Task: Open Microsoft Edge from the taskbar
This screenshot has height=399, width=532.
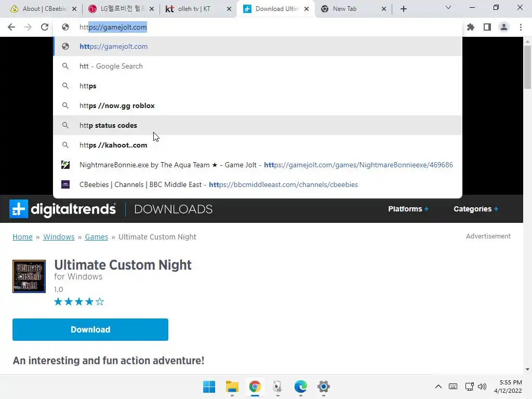Action: coord(301,387)
